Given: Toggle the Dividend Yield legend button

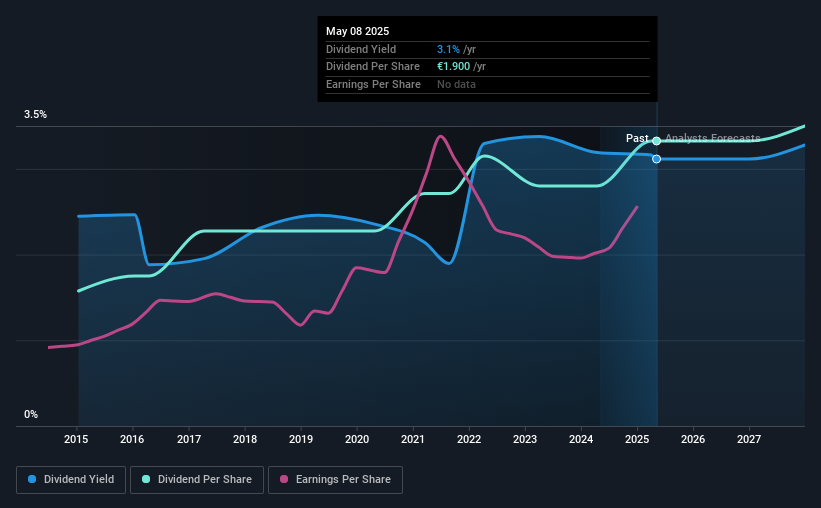Looking at the screenshot, I should coord(71,480).
